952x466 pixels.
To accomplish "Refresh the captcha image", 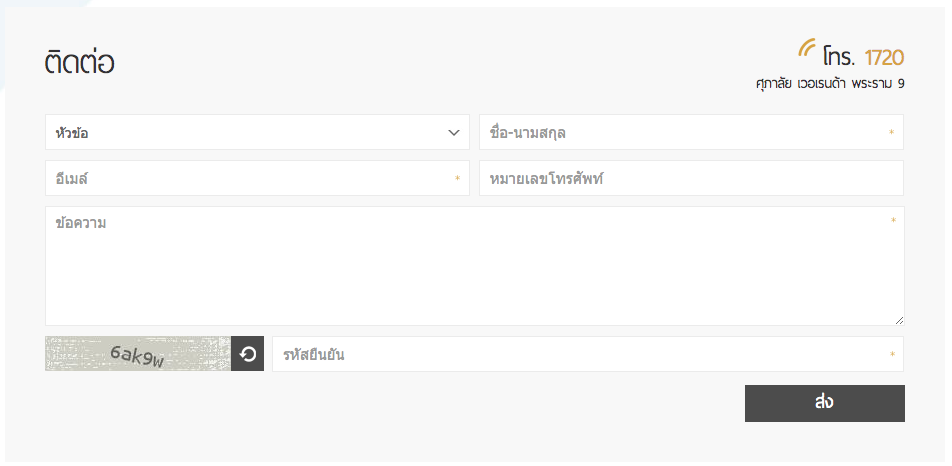I will 247,354.
